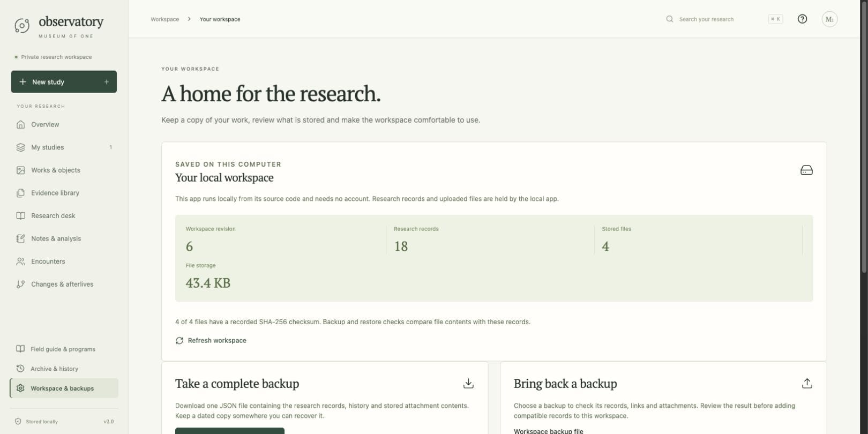Image resolution: width=868 pixels, height=434 pixels.
Task: Click the Works & objects image icon
Action: (x=20, y=170)
